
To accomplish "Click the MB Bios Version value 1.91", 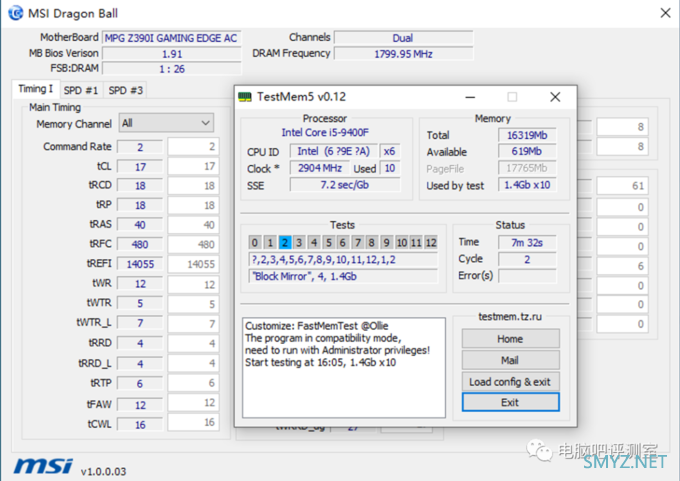I will coord(171,54).
